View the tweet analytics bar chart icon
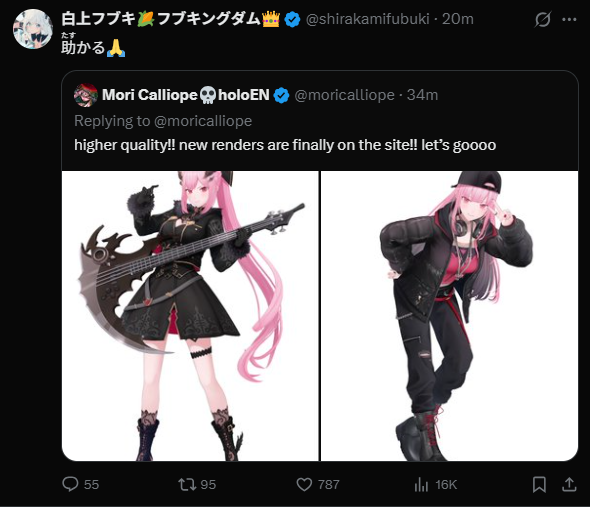Viewport: 590px width, 507px height. pos(421,484)
